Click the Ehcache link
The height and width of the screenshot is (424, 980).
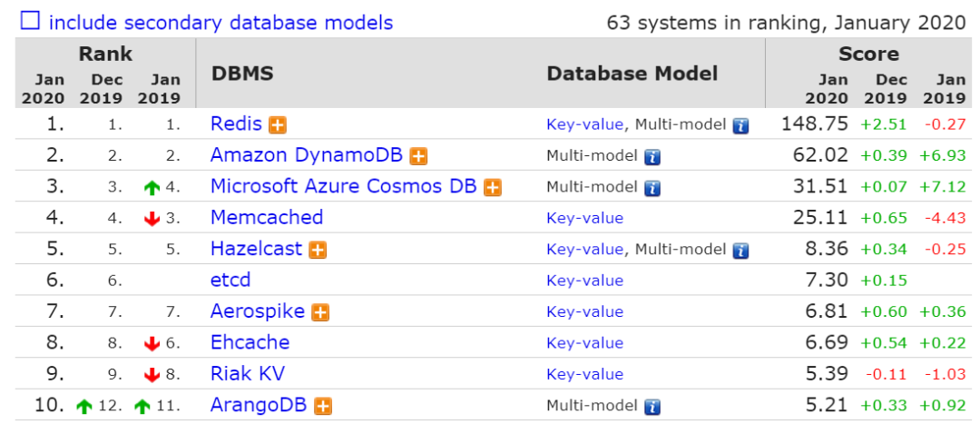coord(250,342)
